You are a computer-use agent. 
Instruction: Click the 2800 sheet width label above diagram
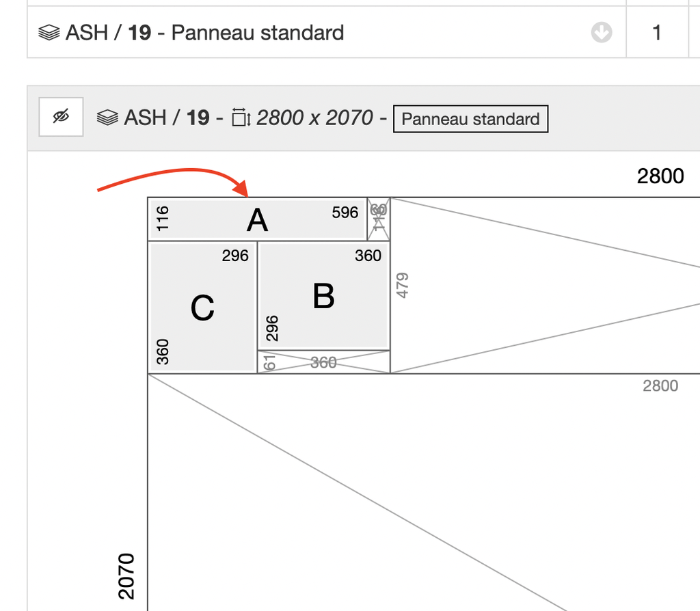(x=660, y=176)
